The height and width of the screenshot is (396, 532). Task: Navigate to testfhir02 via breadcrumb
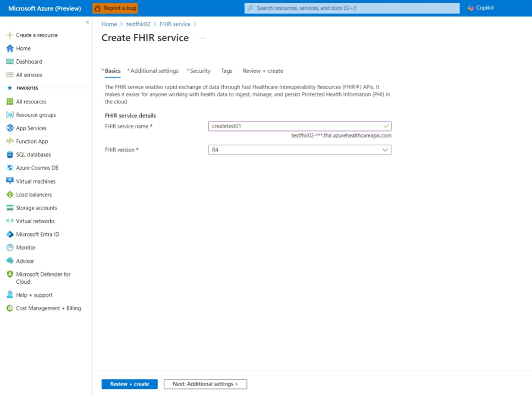click(138, 24)
